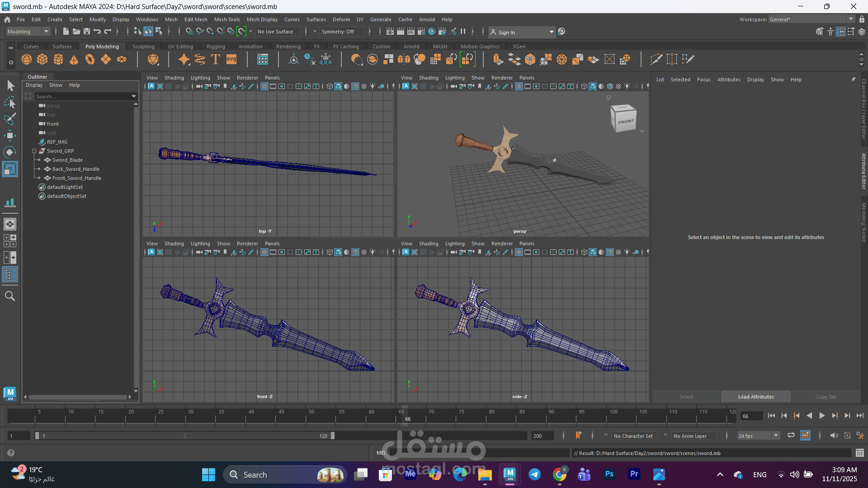Click the polygon cube shelf icon
Image resolution: width=868 pixels, height=488 pixels.
42,59
